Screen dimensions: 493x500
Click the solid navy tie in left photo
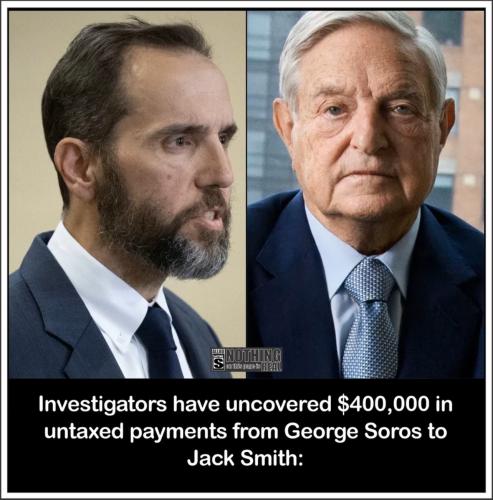(x=160, y=343)
